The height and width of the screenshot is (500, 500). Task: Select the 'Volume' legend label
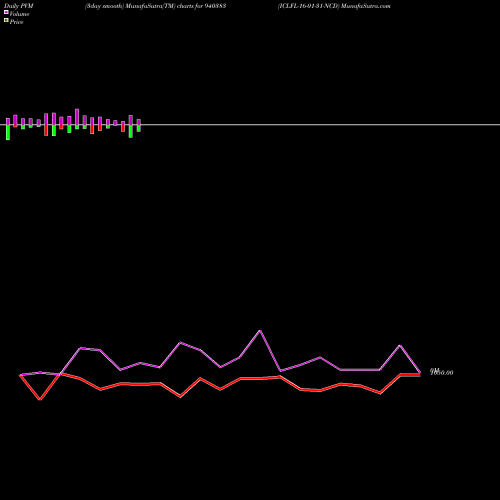coord(19,14)
